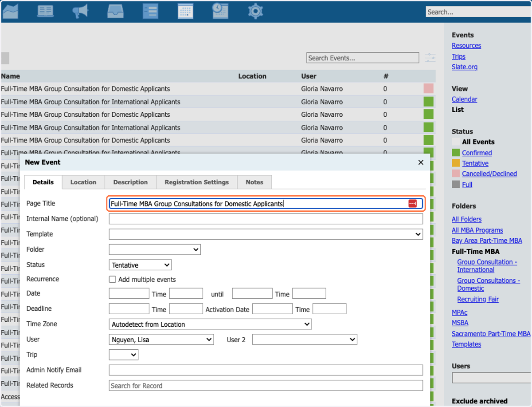Switch to the Location tab
532x407 pixels.
pos(83,182)
